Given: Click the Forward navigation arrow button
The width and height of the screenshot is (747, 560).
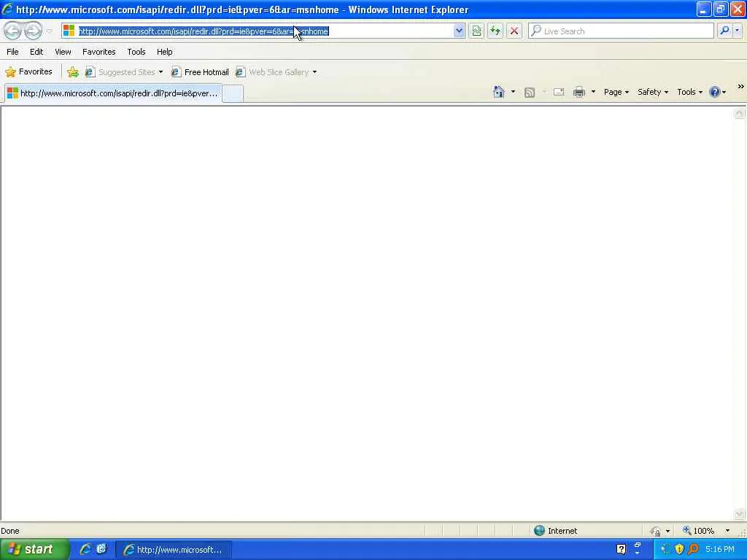Looking at the screenshot, I should pos(33,31).
